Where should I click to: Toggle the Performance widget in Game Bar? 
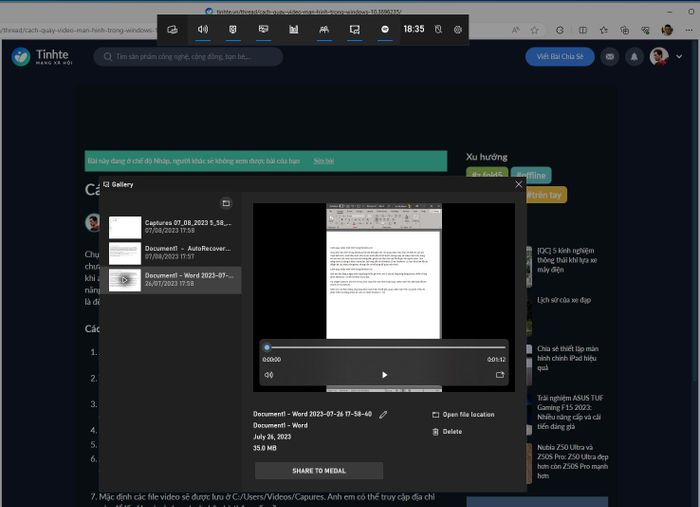(x=263, y=29)
